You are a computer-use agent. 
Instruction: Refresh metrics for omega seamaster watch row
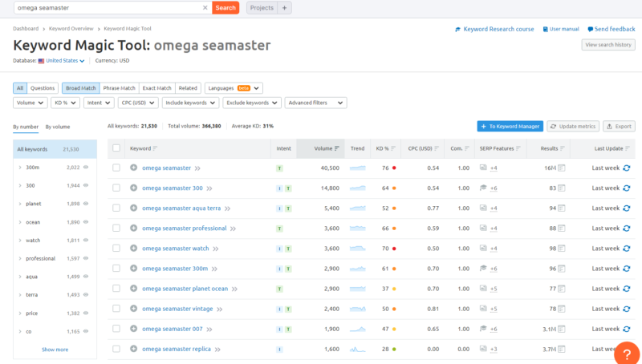pos(627,249)
